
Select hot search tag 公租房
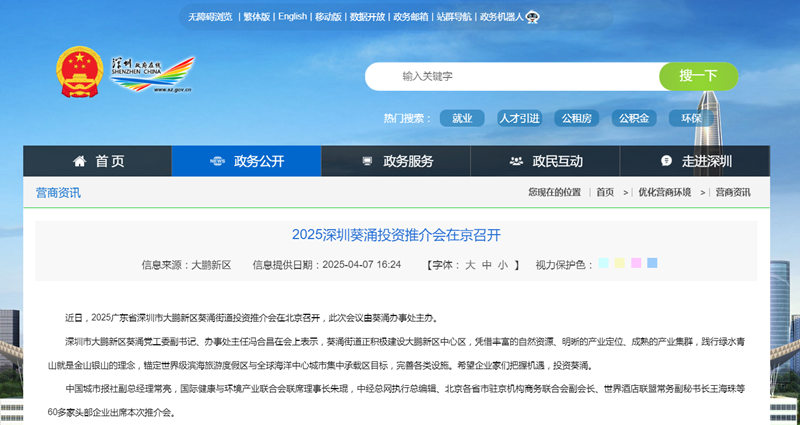point(577,118)
